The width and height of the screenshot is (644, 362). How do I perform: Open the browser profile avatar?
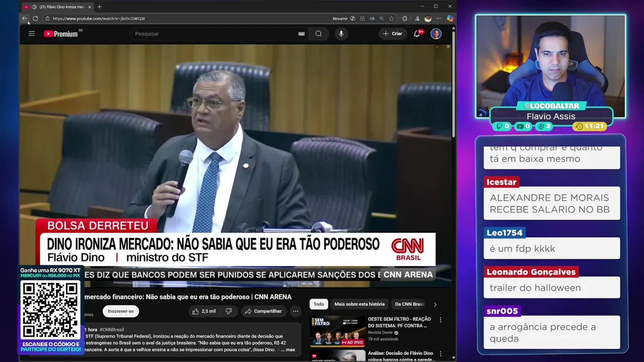tap(428, 19)
